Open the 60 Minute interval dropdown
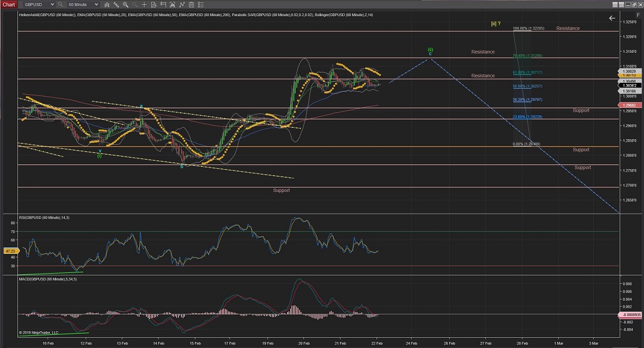This screenshot has width=644, height=348. [96, 4]
